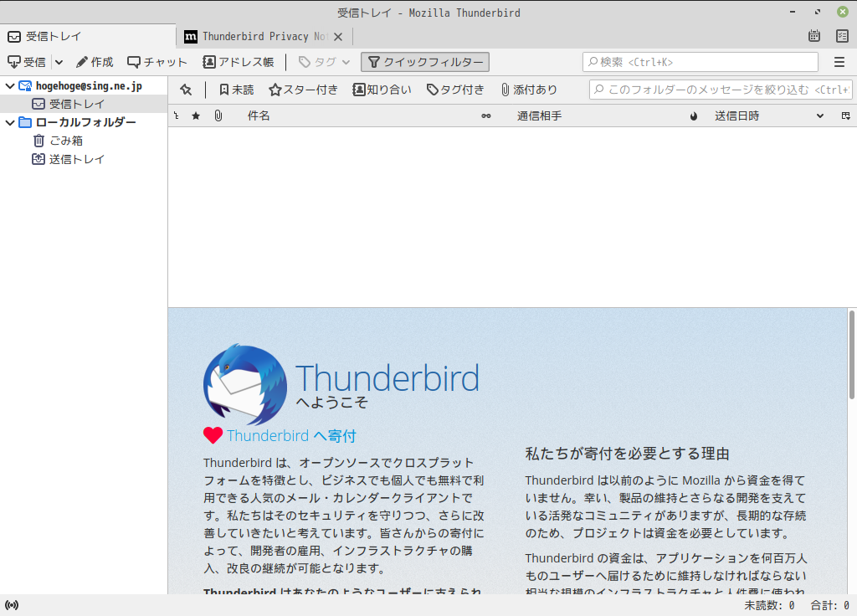Viewport: 857px width, 616px height.
Task: Sort by the 件名 subject column
Action: click(258, 116)
